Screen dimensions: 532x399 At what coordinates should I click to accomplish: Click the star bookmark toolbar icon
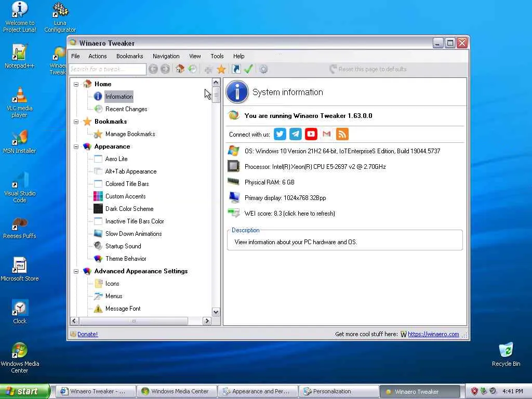[221, 69]
